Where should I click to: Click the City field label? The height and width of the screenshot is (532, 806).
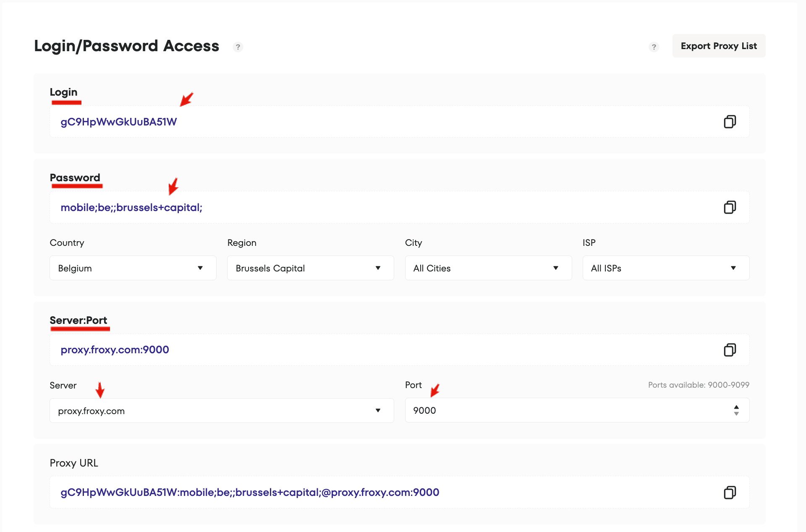413,243
